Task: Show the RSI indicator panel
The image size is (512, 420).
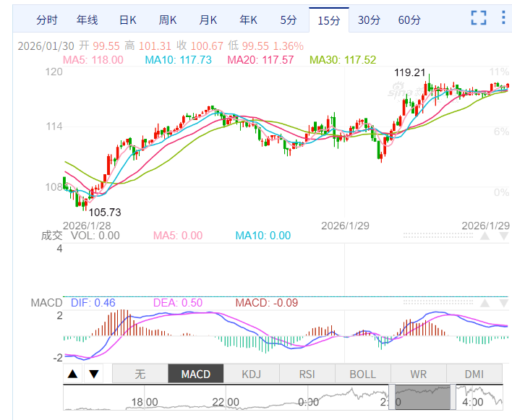Action: click(x=307, y=374)
